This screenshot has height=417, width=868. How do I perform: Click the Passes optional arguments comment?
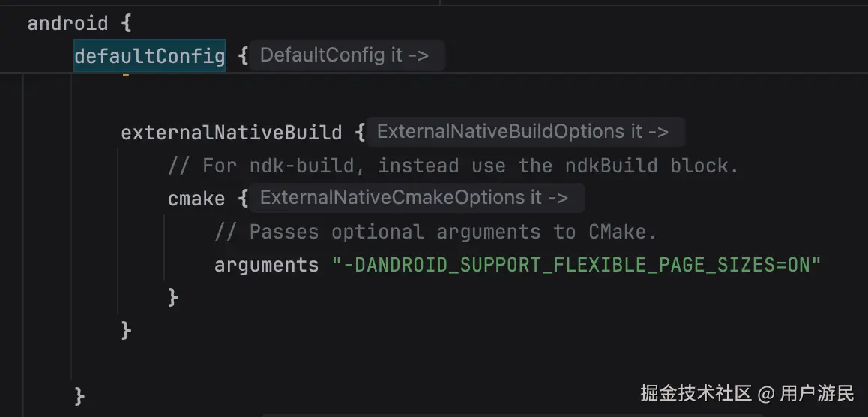pyautogui.click(x=435, y=232)
